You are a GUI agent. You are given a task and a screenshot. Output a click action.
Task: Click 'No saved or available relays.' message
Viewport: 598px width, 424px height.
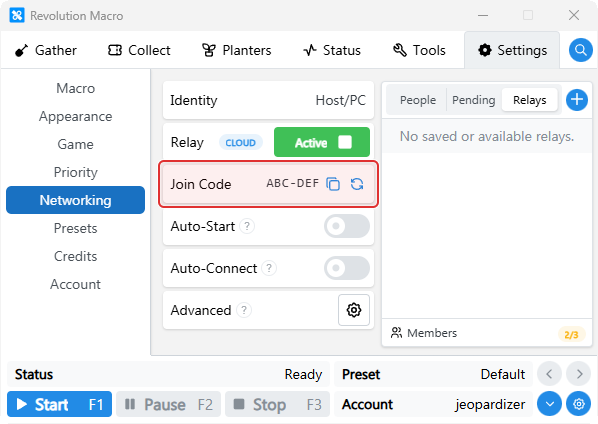point(487,136)
